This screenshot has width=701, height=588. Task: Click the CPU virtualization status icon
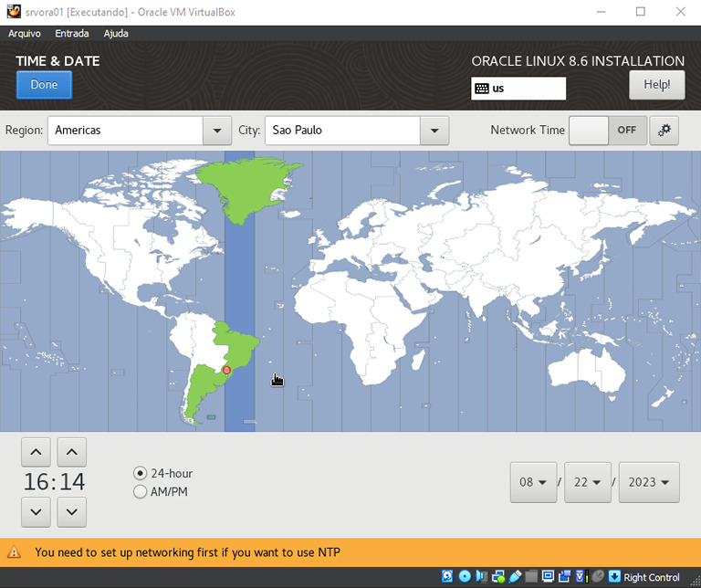coord(581,576)
